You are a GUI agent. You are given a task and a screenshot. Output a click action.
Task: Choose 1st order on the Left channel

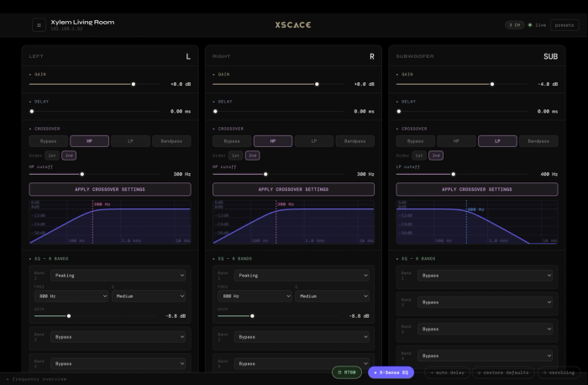[x=52, y=156]
